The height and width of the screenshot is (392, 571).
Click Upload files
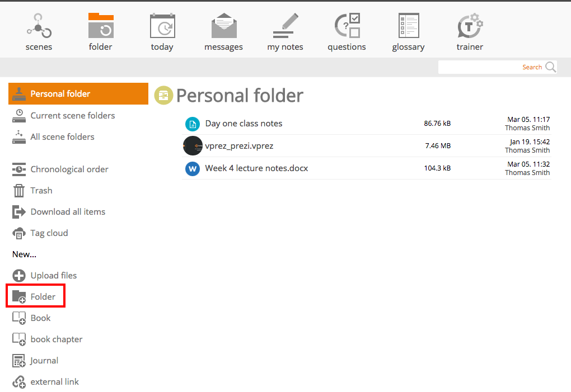[x=53, y=276]
